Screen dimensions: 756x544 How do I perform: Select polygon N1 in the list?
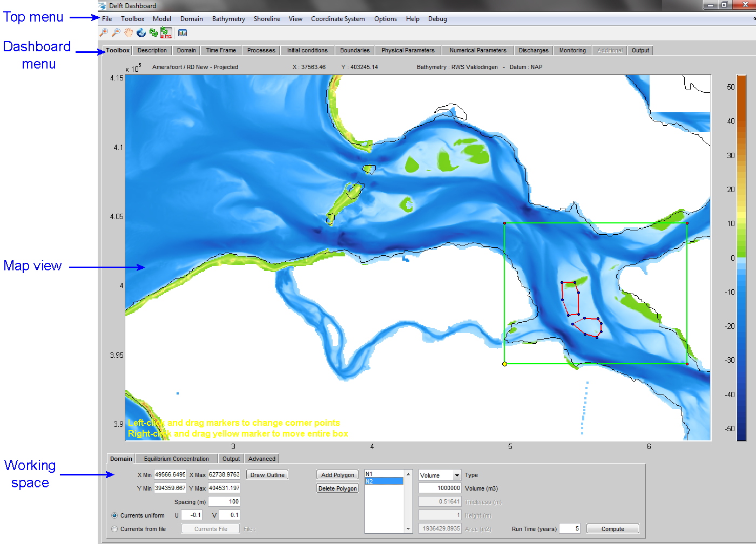[x=384, y=474]
